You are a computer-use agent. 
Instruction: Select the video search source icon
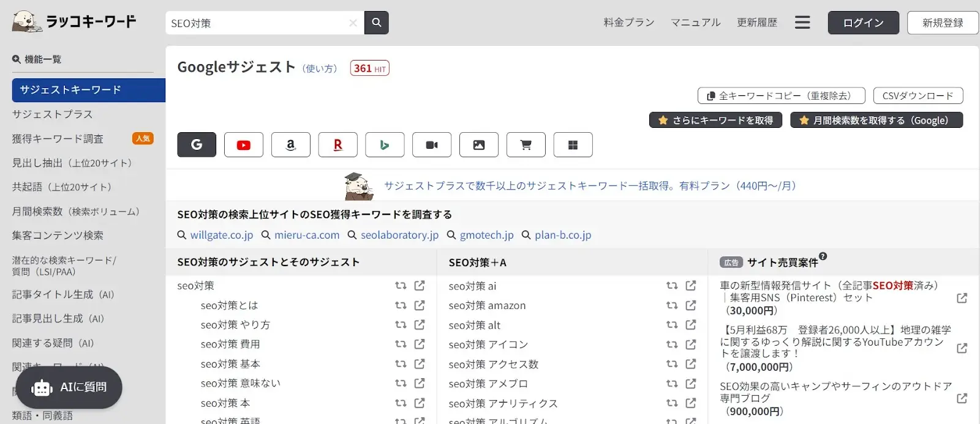click(432, 144)
